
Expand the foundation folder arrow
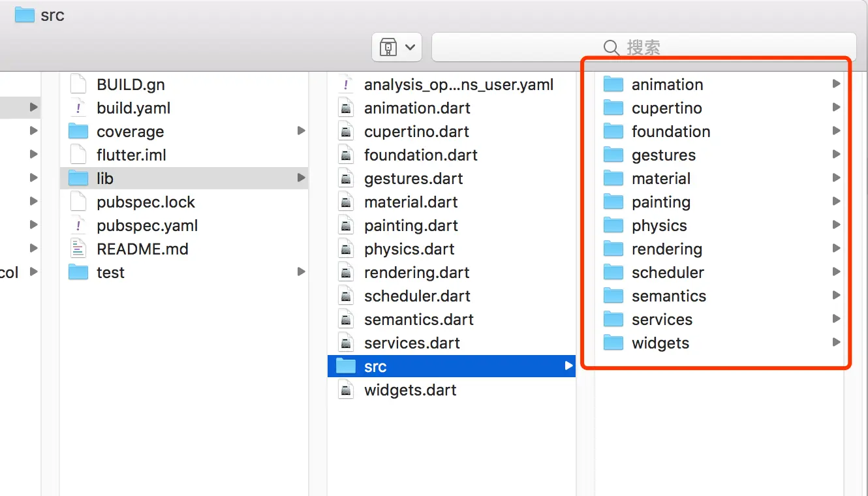tap(836, 131)
